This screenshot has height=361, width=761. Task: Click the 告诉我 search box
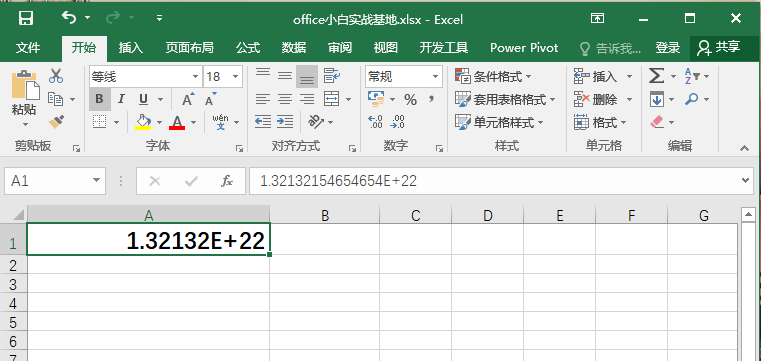pos(611,48)
